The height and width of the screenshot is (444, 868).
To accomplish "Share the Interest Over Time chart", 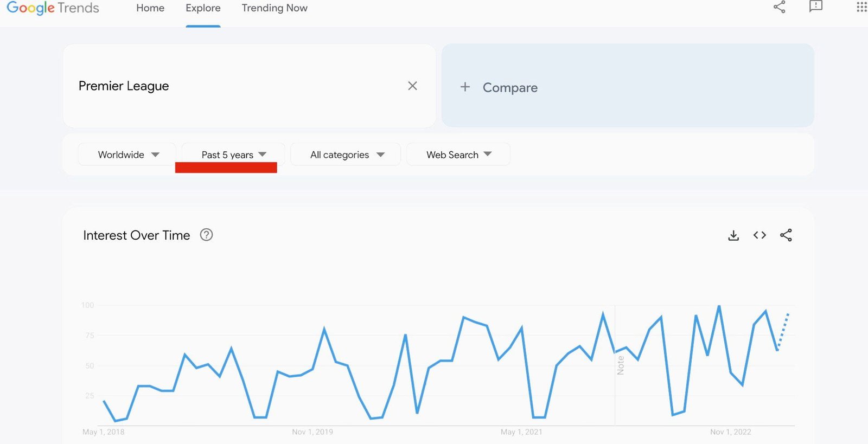I will point(786,235).
